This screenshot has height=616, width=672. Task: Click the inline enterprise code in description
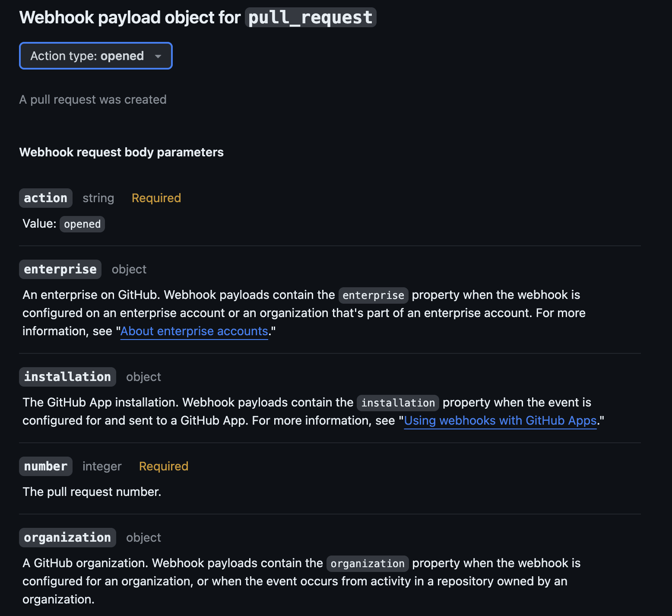coord(373,295)
